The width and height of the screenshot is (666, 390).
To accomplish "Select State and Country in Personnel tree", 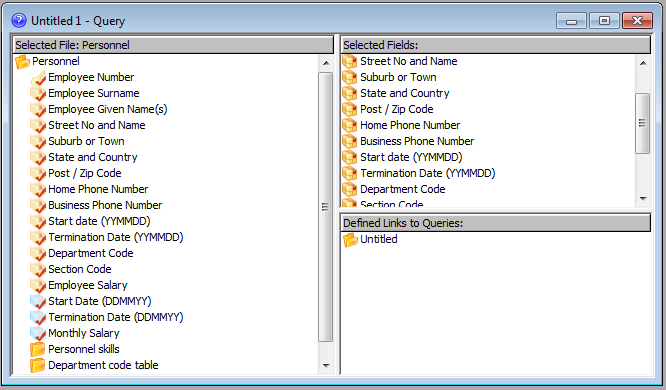I will tap(93, 158).
